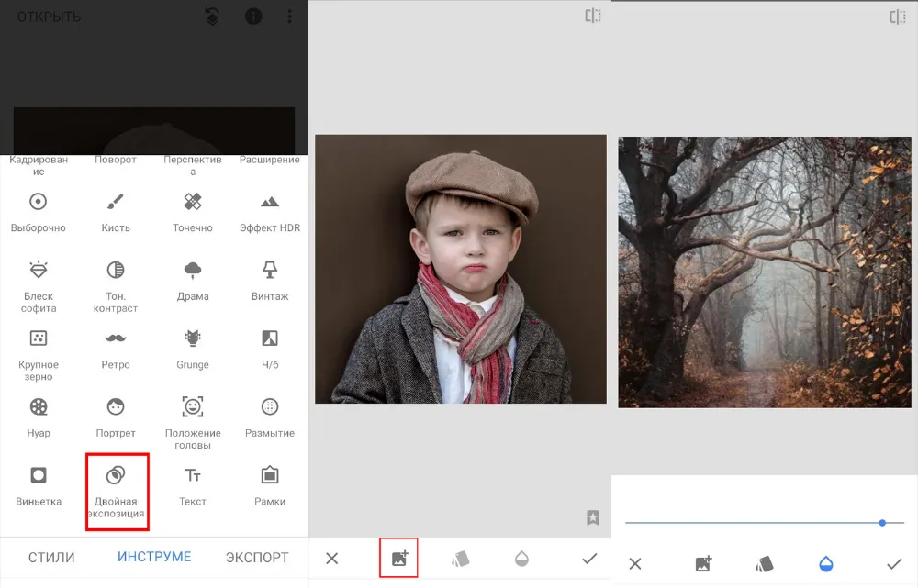The height and width of the screenshot is (588, 918).
Task: Open the Кисть brush tool
Action: (116, 212)
